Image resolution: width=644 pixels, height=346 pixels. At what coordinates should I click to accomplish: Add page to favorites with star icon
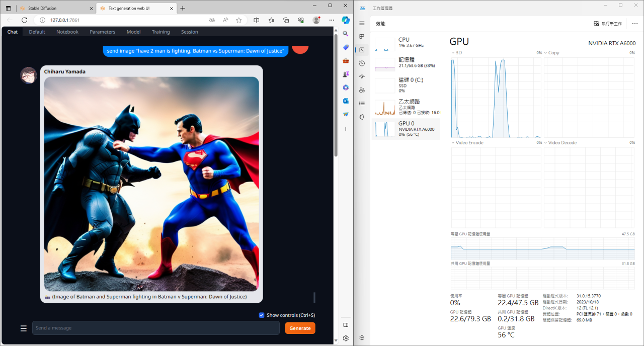pyautogui.click(x=238, y=20)
